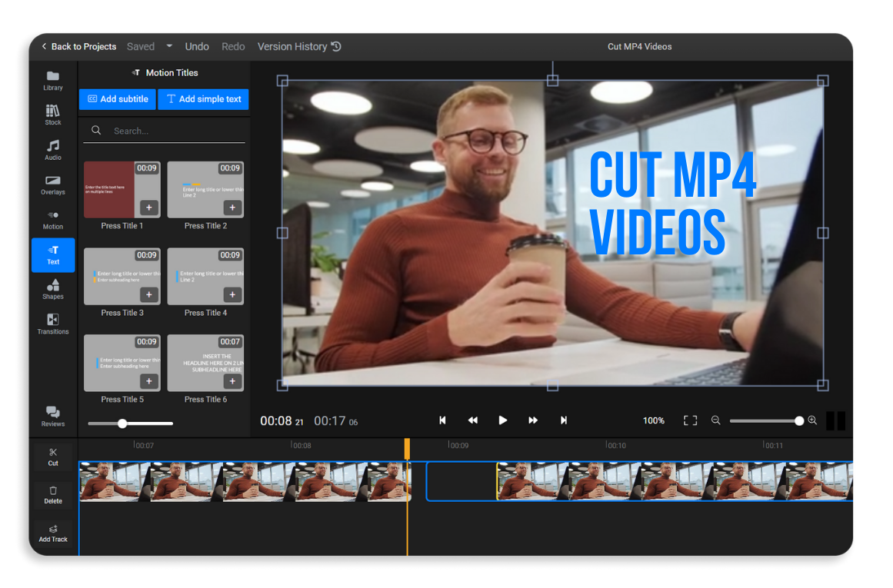Select the Cut tool above the timeline
This screenshot has width=893, height=588.
click(x=52, y=457)
